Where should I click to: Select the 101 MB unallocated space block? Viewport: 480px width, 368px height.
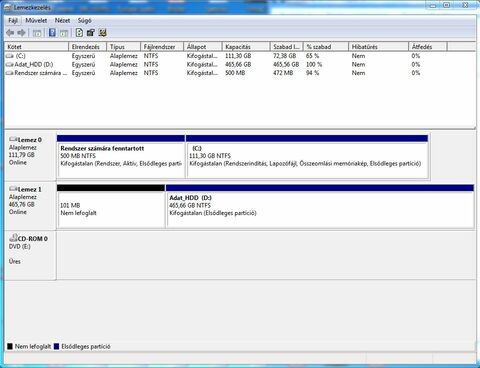(x=111, y=206)
